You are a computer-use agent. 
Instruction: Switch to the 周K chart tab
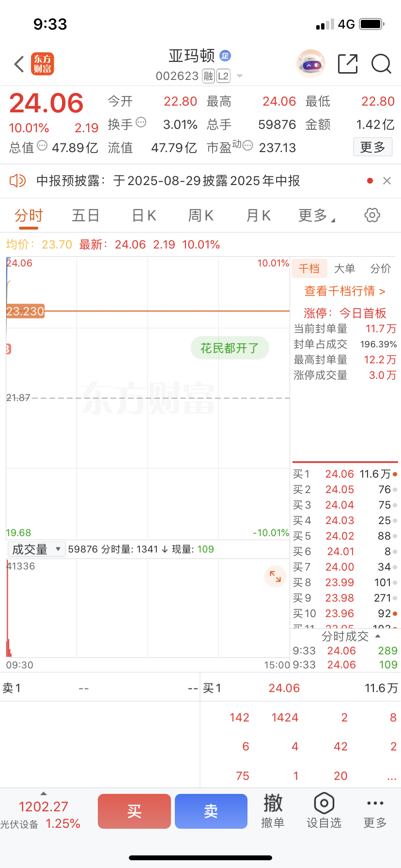point(201,216)
